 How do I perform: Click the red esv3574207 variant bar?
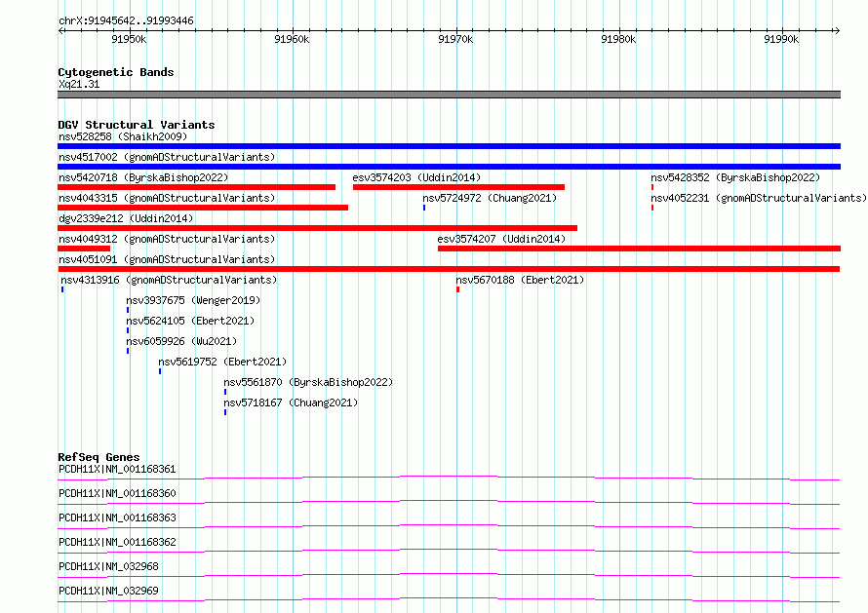tap(640, 249)
